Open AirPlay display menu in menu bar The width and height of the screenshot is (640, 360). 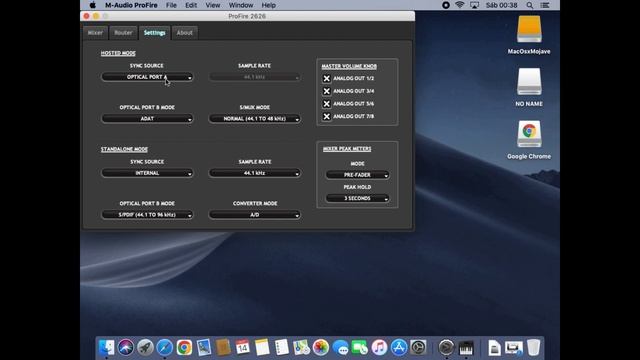(x=474, y=5)
